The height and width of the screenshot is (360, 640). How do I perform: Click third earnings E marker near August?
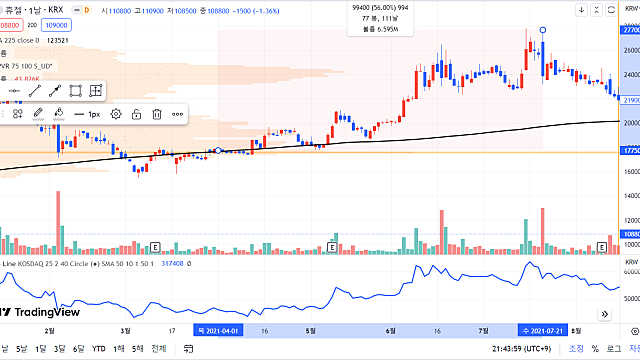[x=602, y=247]
